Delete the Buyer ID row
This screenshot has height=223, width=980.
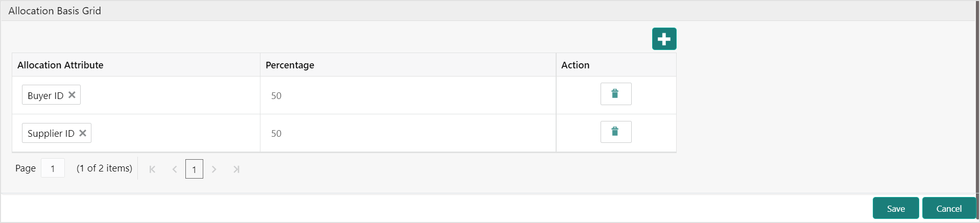click(x=615, y=94)
